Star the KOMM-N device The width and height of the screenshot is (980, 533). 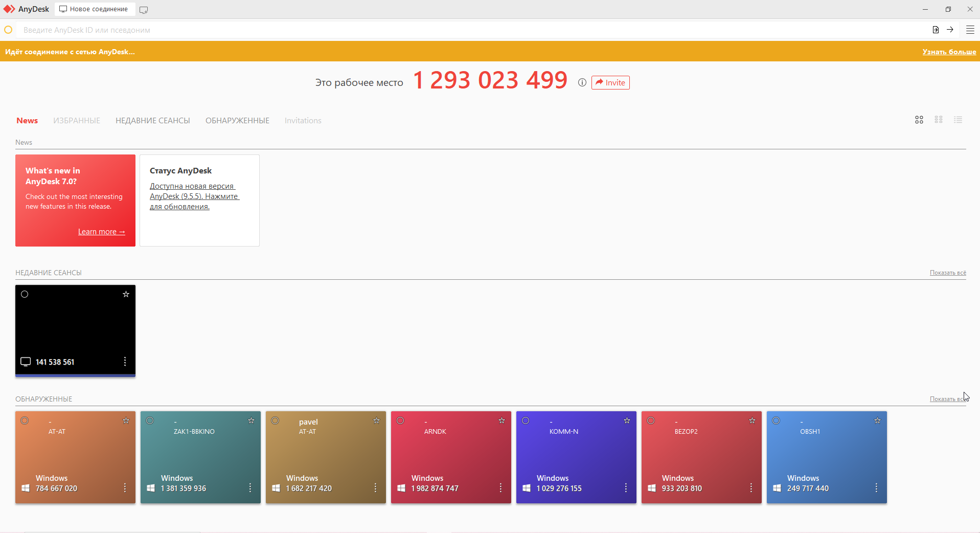[627, 420]
